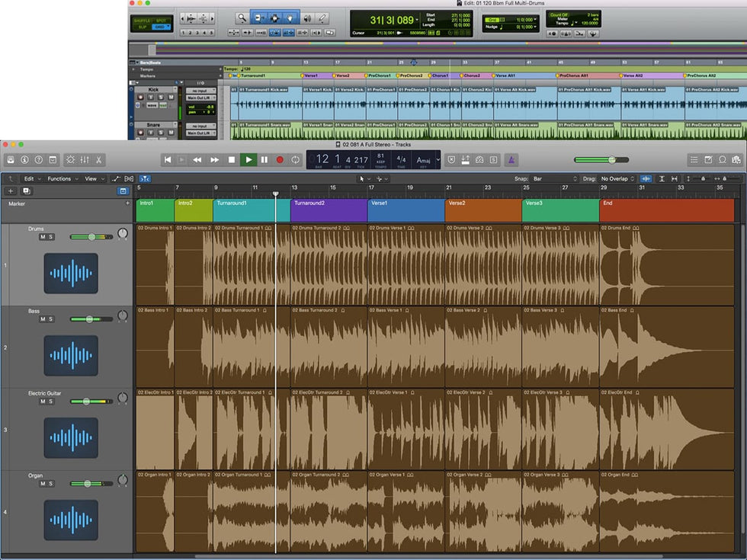Viewport: 747px width, 560px height.
Task: Click the Play button in Logic transport
Action: (248, 160)
